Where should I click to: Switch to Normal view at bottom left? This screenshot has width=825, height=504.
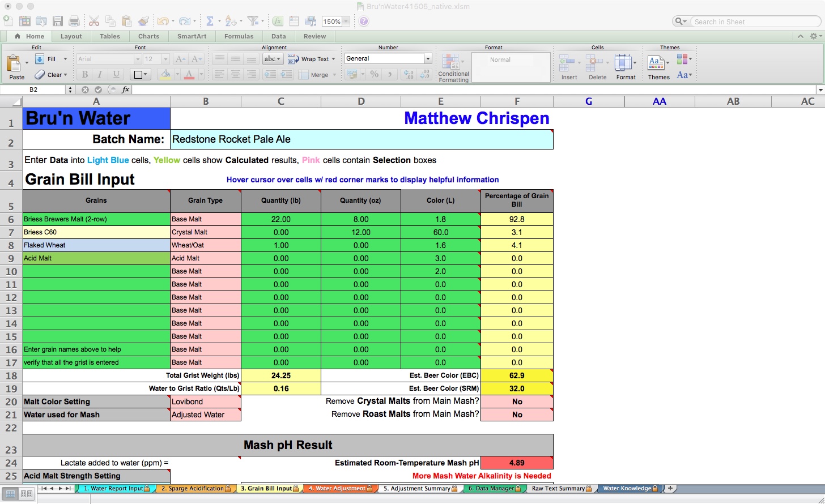11,494
